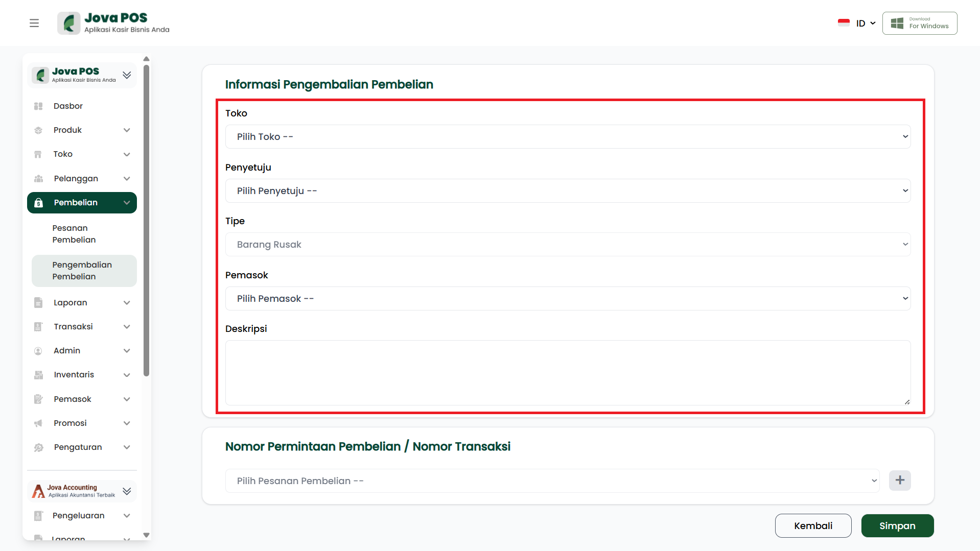The height and width of the screenshot is (551, 980).
Task: Click the Dasbor icon in sidebar
Action: coord(38,106)
